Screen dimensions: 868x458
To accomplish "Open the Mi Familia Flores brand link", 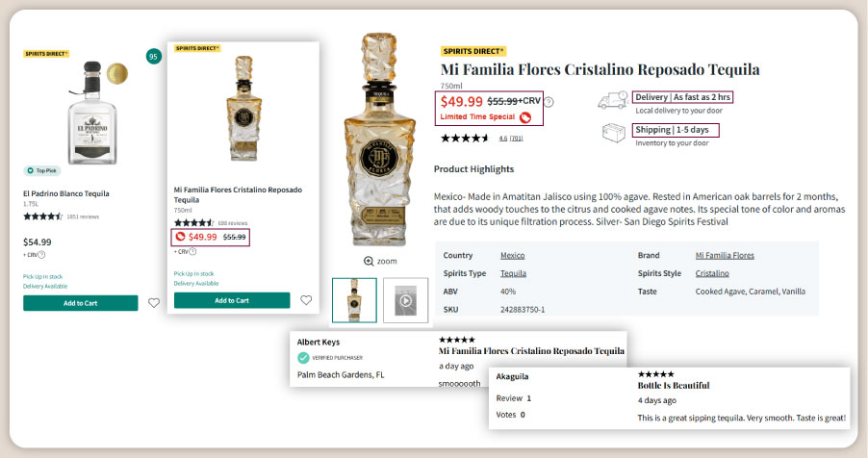I will tap(725, 256).
